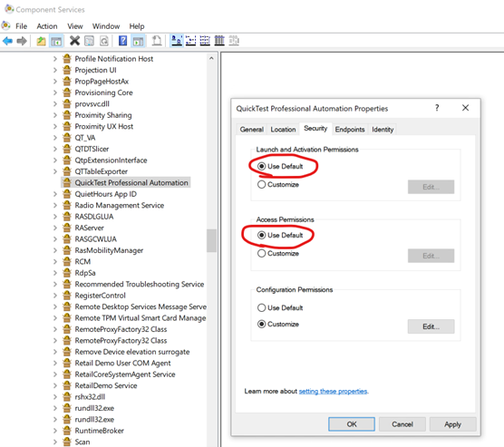Select Customize under Launch and Activation Permissions
This screenshot has height=447, width=504.
coord(261,185)
